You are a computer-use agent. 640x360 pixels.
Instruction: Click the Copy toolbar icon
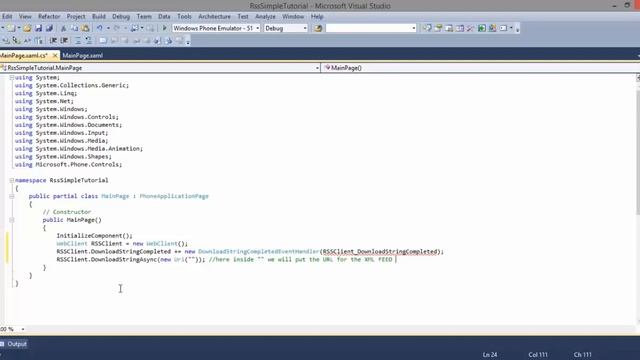[74, 28]
